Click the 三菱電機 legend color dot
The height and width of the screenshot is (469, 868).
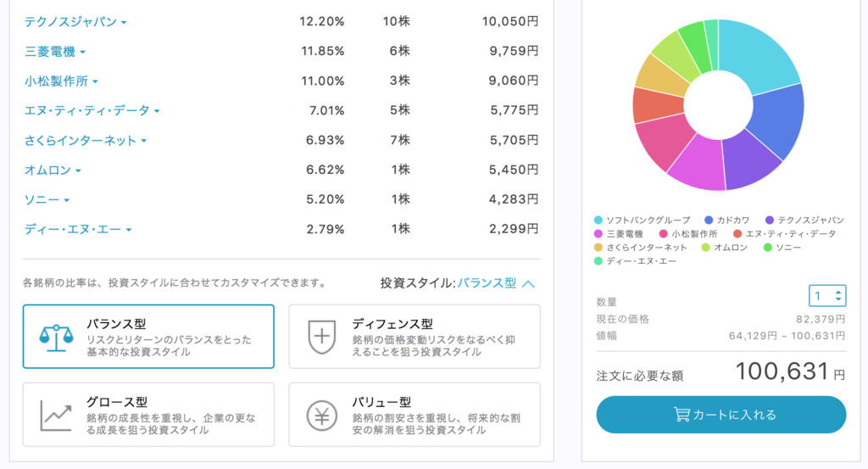click(598, 234)
